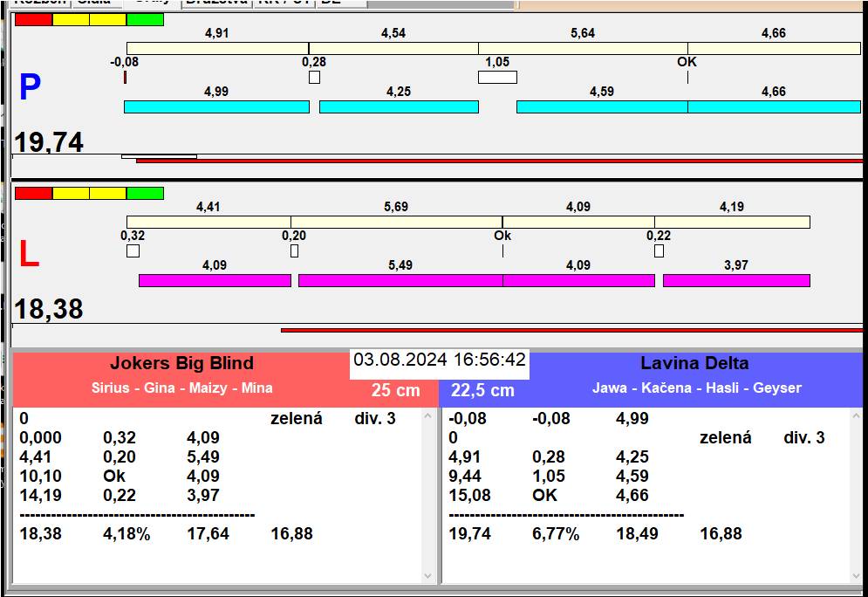Click the red start light in lane P
The image size is (868, 597).
(x=33, y=19)
